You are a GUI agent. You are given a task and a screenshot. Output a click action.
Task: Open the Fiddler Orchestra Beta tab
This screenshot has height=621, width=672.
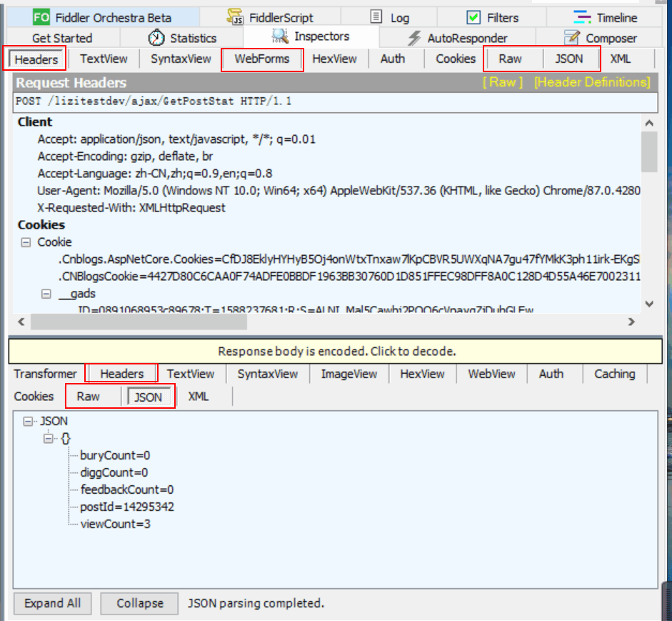103,18
